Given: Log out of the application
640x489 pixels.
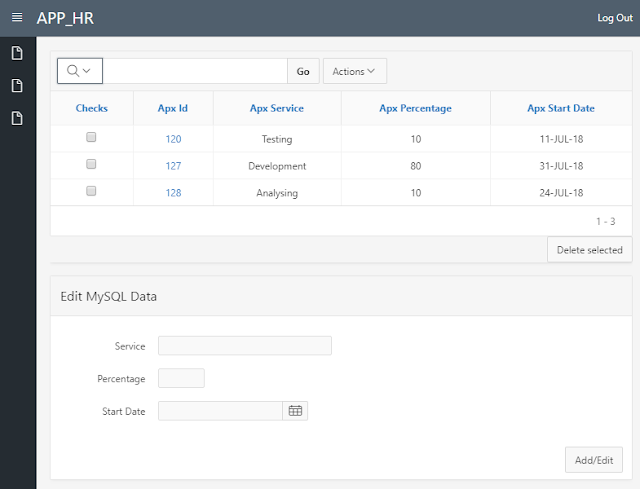Looking at the screenshot, I should pyautogui.click(x=614, y=18).
